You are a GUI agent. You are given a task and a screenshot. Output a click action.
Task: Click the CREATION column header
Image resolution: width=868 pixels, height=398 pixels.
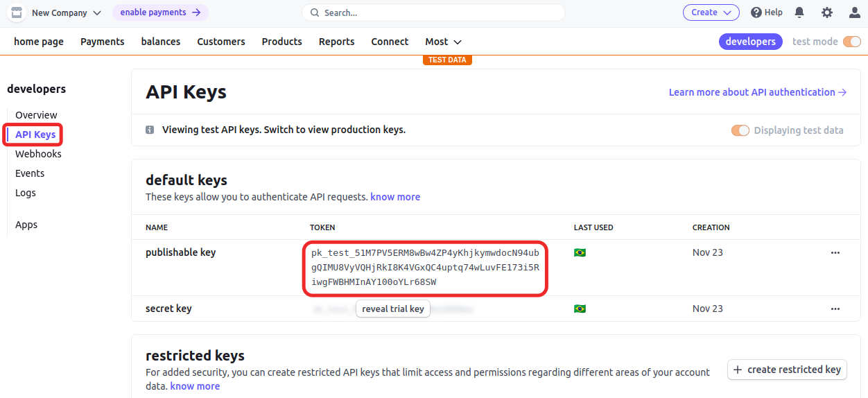click(x=711, y=227)
